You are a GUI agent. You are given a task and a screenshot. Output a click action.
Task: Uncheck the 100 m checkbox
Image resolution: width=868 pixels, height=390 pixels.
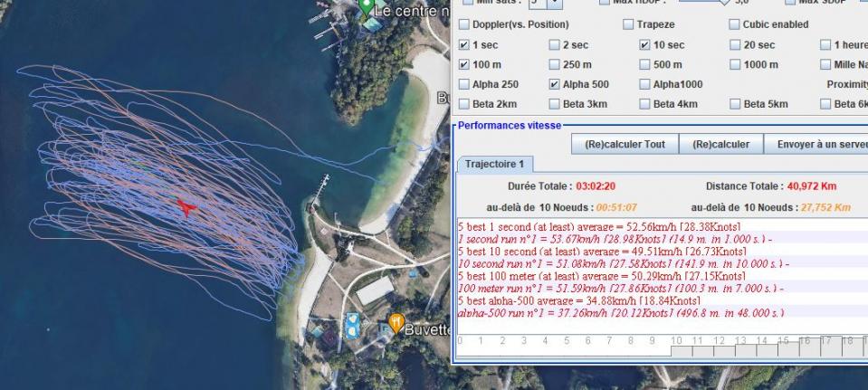click(x=464, y=65)
